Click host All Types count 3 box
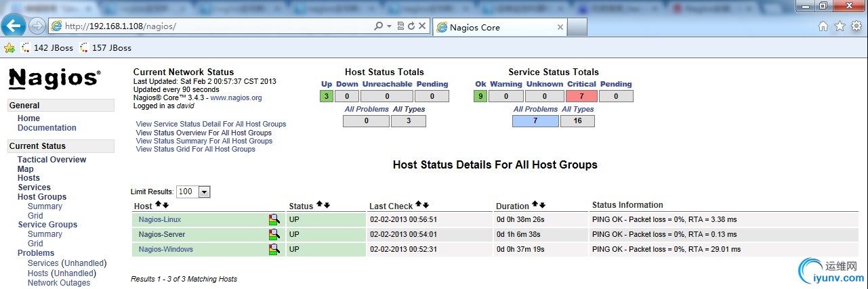 pyautogui.click(x=409, y=121)
